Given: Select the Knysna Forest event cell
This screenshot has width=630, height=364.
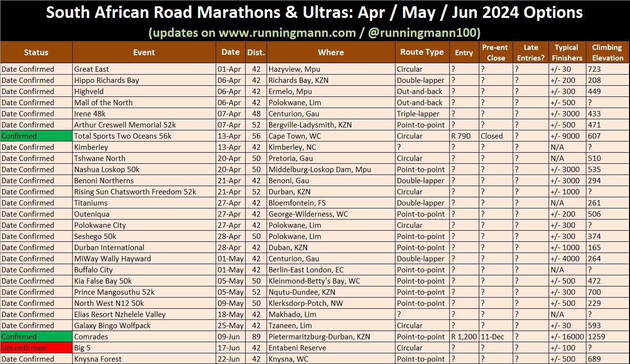Looking at the screenshot, I should (x=144, y=359).
